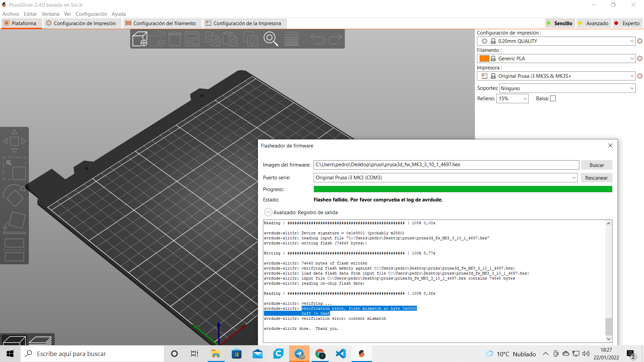Switch to Sencillo mode
644x362 pixels.
[x=559, y=23]
